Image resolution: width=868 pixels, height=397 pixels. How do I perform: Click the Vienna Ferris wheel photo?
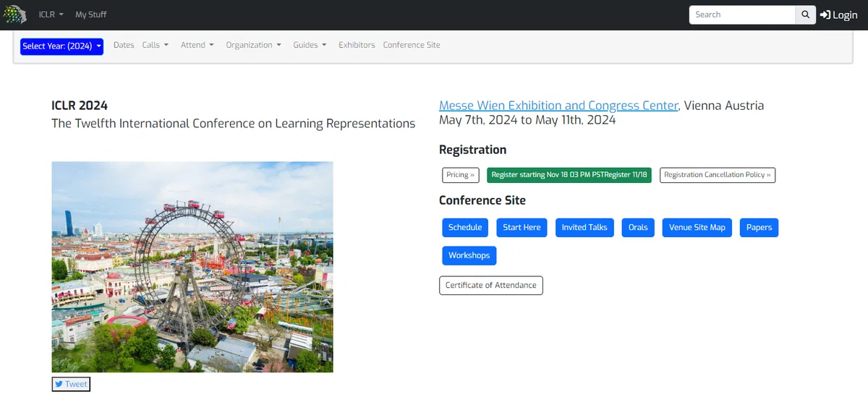point(192,267)
